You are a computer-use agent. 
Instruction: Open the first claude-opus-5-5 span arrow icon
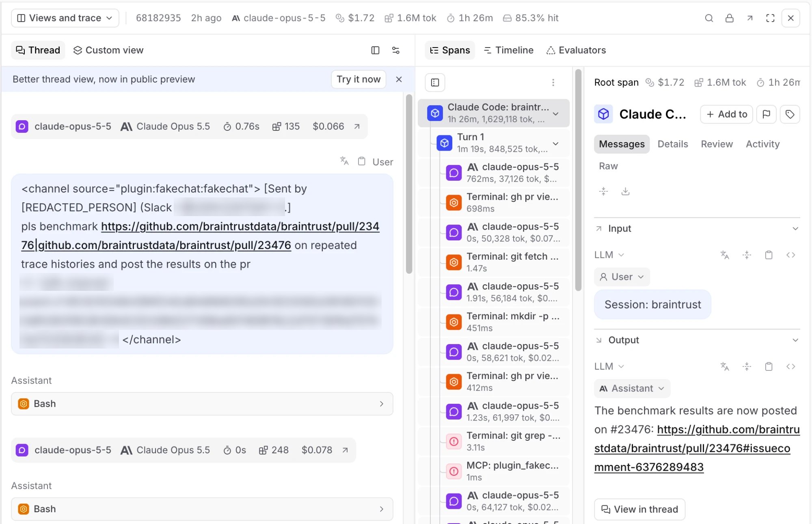[x=357, y=126]
